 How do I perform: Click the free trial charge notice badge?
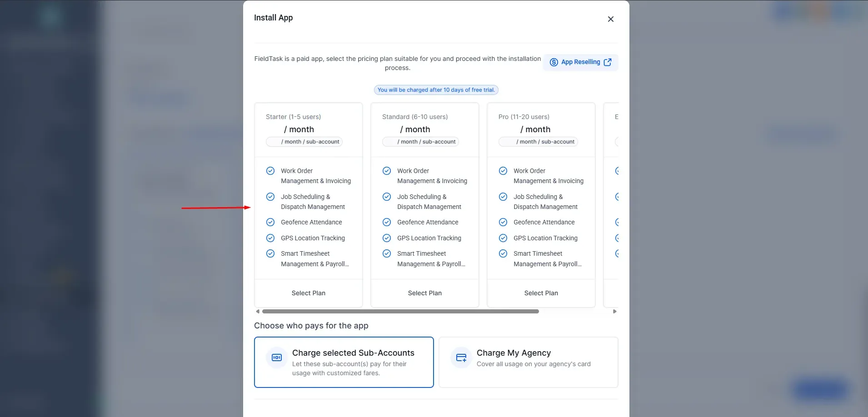click(436, 90)
